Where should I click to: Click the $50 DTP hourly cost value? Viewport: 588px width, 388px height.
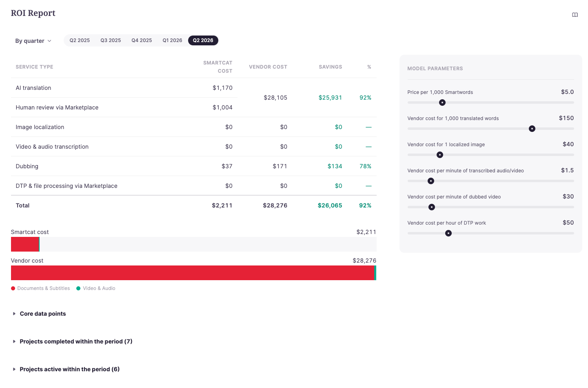click(x=568, y=223)
